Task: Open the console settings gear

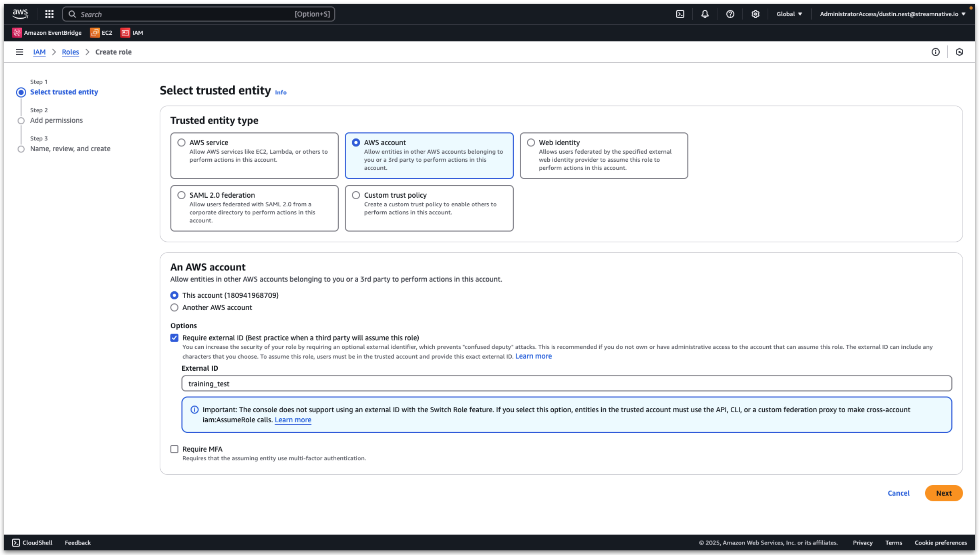Action: tap(755, 14)
